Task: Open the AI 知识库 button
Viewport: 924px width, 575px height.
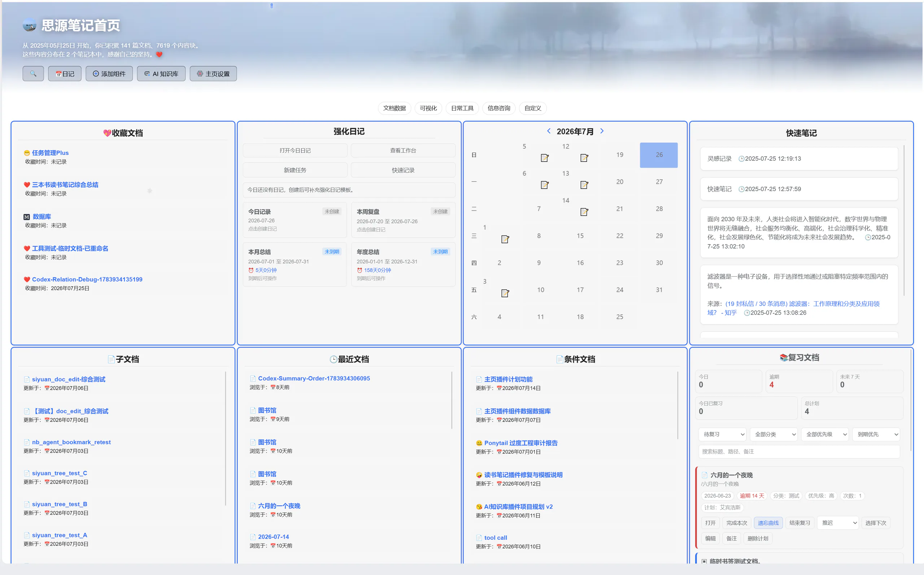Action: [161, 74]
